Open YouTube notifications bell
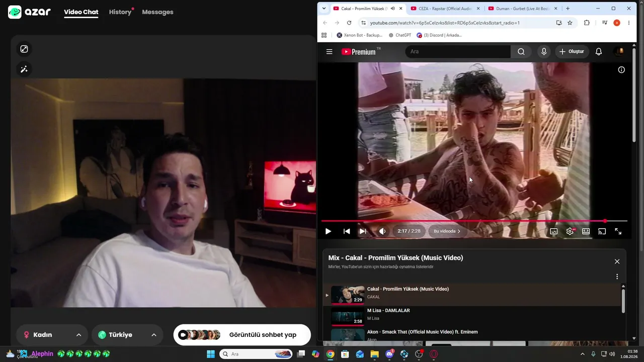Screen dimensions: 644x362 pos(599,51)
